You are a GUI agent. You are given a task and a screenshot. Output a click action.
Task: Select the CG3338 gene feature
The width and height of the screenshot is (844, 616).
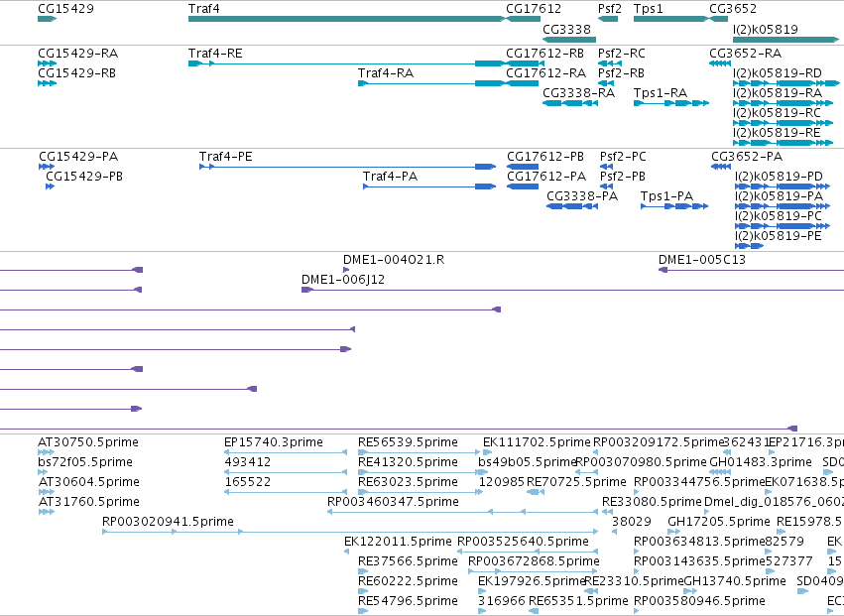[569, 40]
